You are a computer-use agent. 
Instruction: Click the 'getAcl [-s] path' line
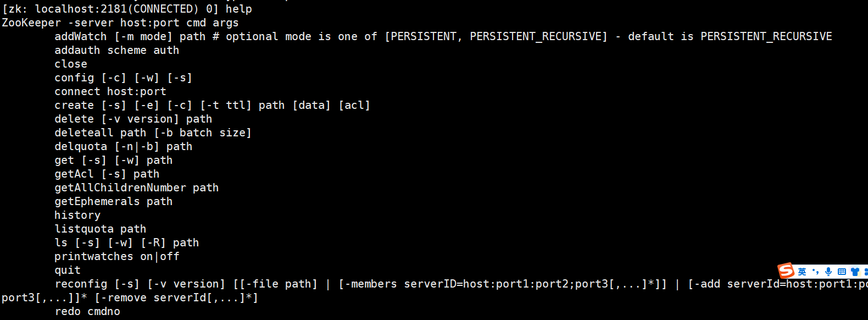tap(107, 174)
